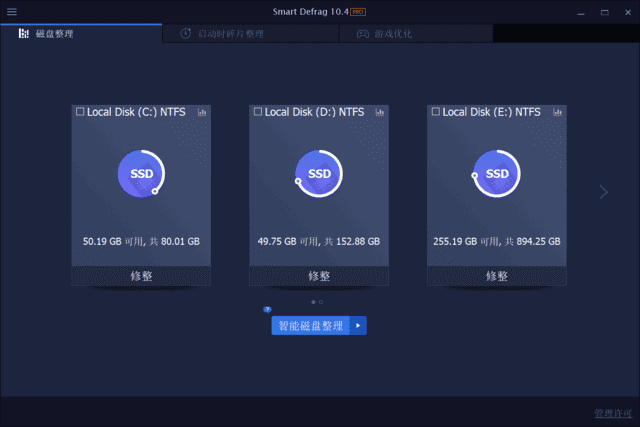
Task: Check the Local Disk (D:) checkbox
Action: click(258, 112)
